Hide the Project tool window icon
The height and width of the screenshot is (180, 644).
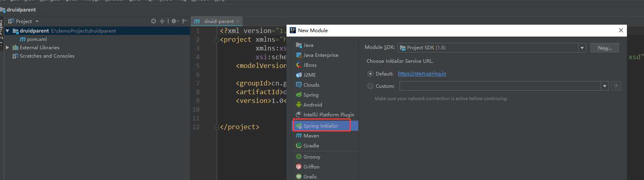point(185,21)
